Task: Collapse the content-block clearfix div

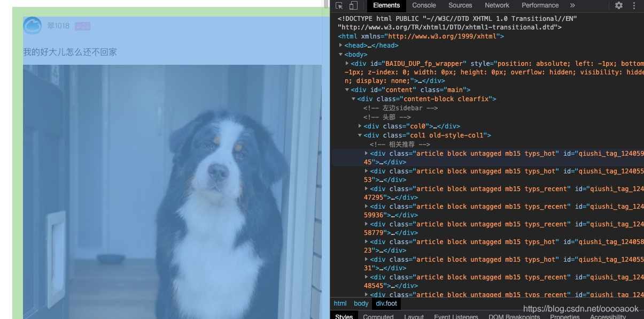Action: (x=354, y=99)
